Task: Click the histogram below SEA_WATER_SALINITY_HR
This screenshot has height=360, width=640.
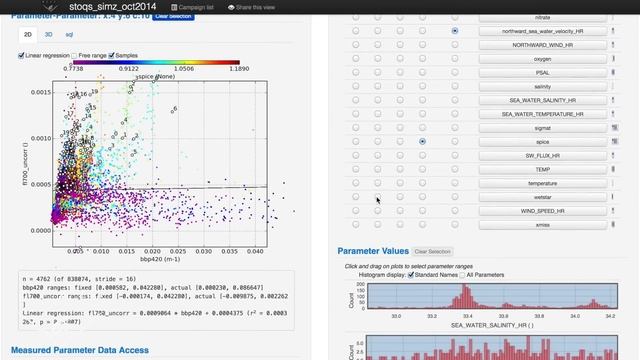Action: [x=492, y=347]
